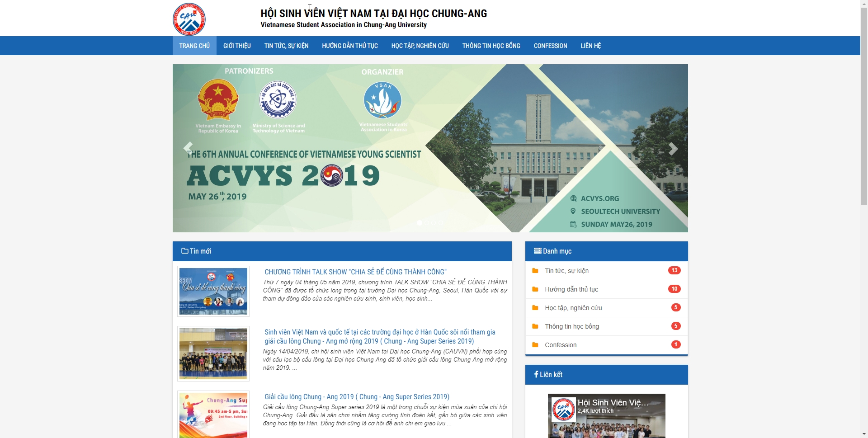Image resolution: width=868 pixels, height=438 pixels.
Task: Click the Facebook icon beside Liên kết
Action: (x=536, y=374)
